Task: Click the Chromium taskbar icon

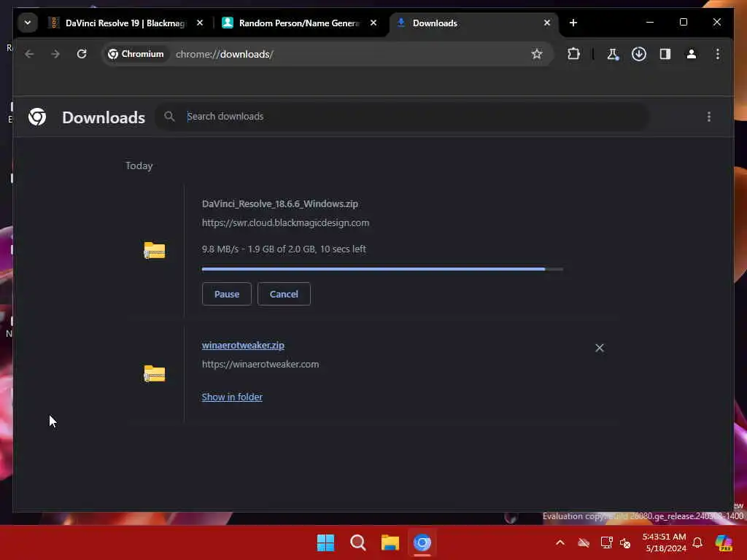Action: click(x=422, y=542)
